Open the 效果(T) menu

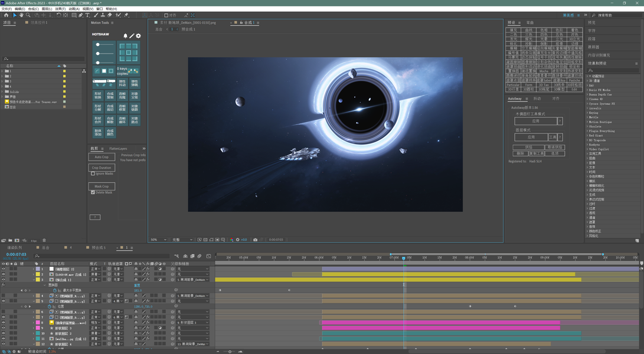pyautogui.click(x=60, y=9)
